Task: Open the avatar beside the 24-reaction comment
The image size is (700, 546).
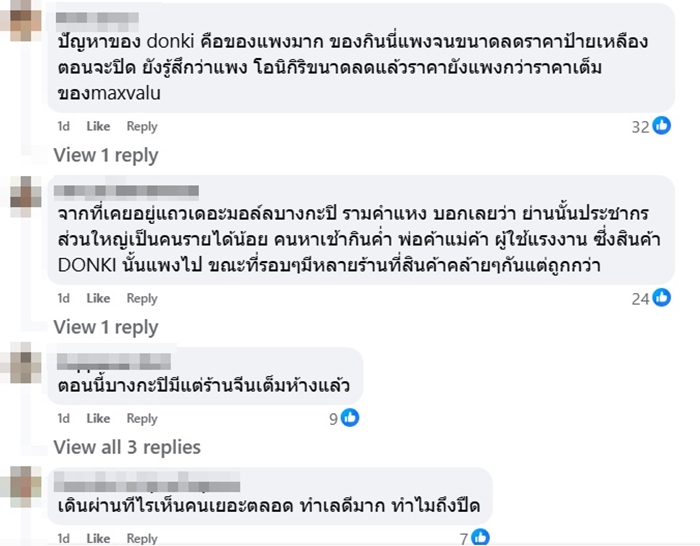Action: coord(21,195)
